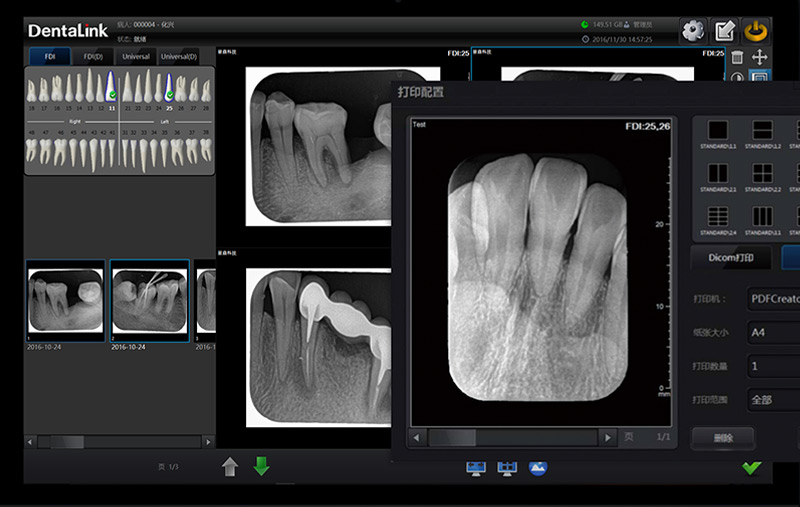The width and height of the screenshot is (800, 507).
Task: Toggle selected tooth 11 in chart
Action: [112, 87]
